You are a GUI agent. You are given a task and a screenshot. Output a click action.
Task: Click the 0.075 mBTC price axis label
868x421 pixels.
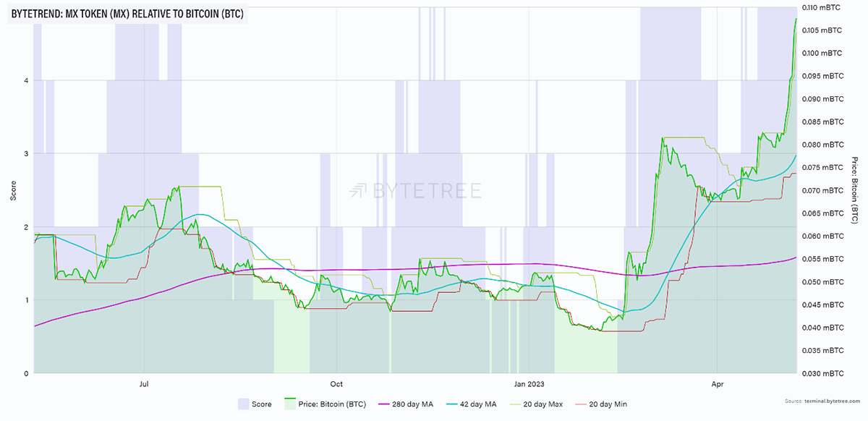(x=821, y=168)
